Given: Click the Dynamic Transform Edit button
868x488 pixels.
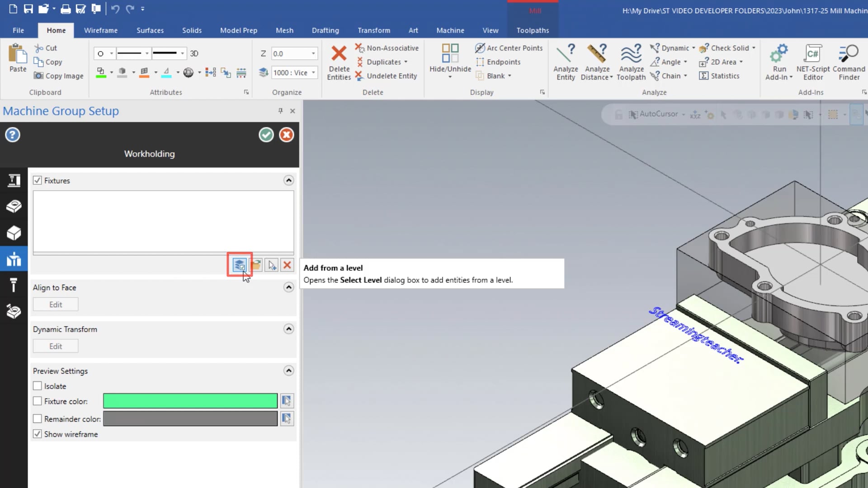Looking at the screenshot, I should coord(55,346).
